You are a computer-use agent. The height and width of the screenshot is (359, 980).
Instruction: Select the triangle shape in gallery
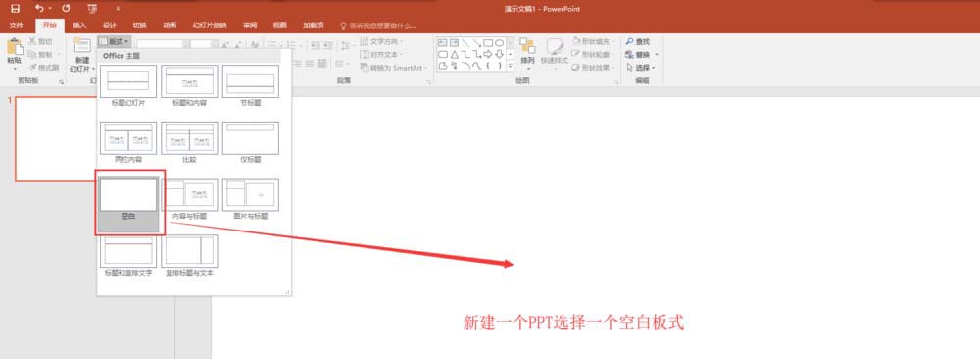455,54
